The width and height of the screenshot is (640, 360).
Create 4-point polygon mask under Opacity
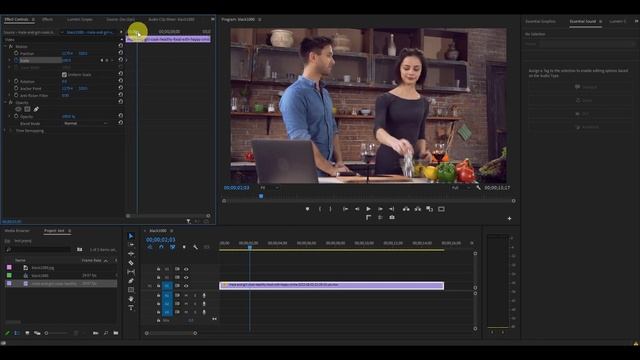[27, 109]
